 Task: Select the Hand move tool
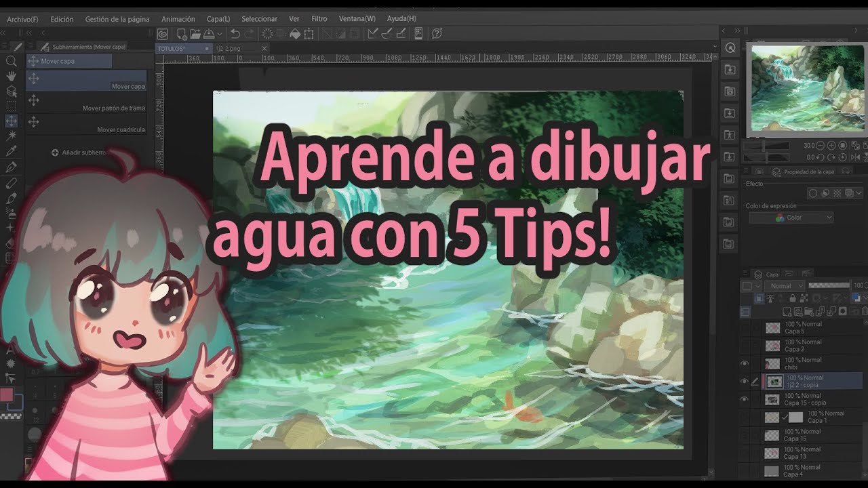pyautogui.click(x=12, y=76)
